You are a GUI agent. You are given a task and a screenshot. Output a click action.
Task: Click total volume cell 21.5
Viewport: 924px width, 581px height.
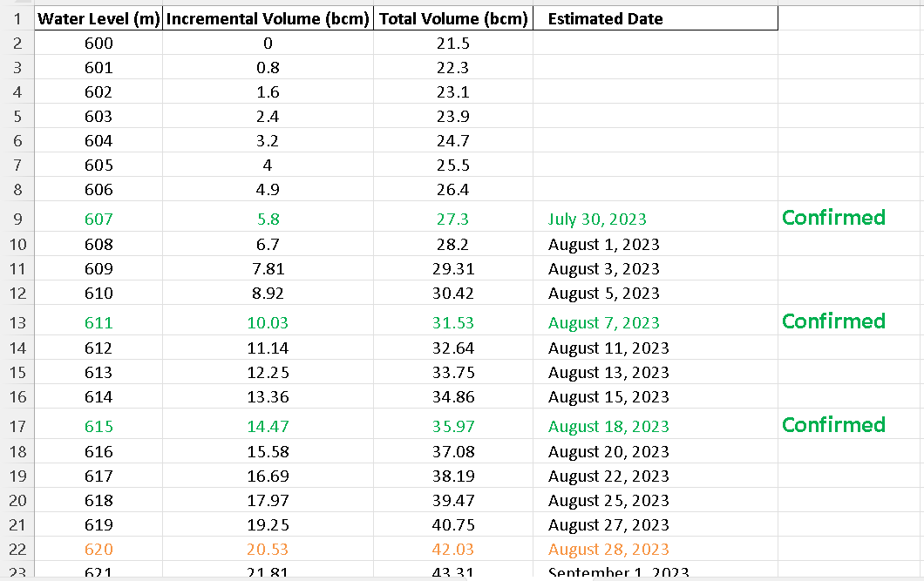click(453, 43)
